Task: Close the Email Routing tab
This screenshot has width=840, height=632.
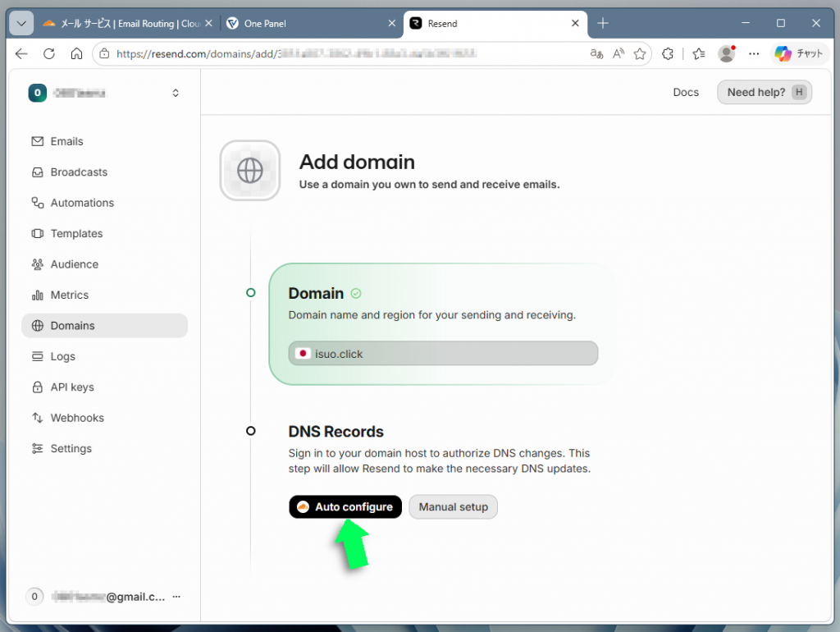Action: click(x=208, y=23)
